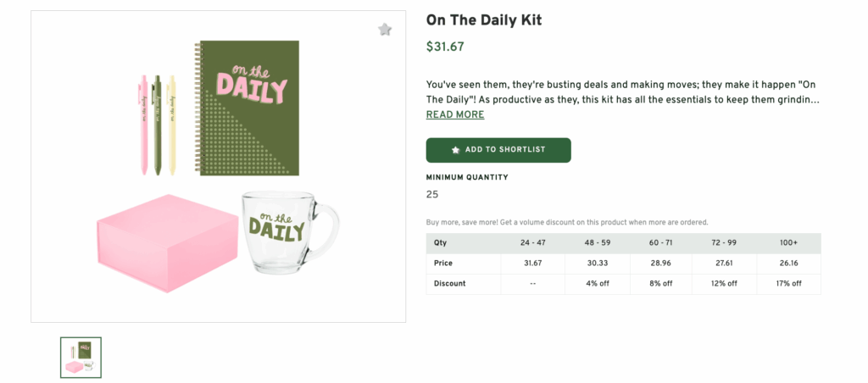Click the On The Daily Kit title

coord(484,19)
